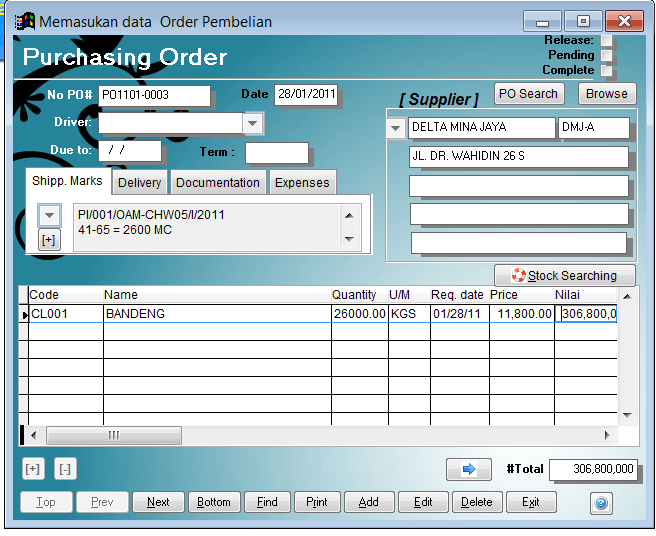
Task: Open the Driver dropdown list
Action: tap(253, 123)
